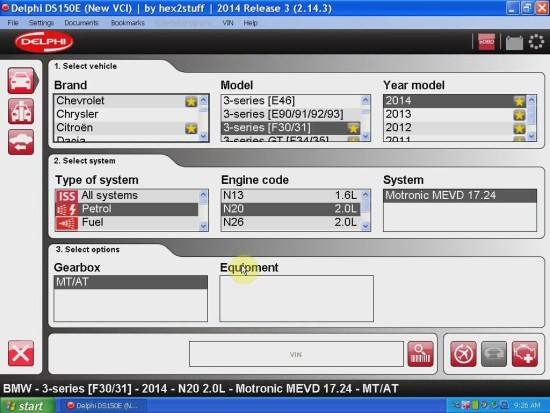This screenshot has width=550, height=413.
Task: Select All systems type
Action: (x=127, y=195)
